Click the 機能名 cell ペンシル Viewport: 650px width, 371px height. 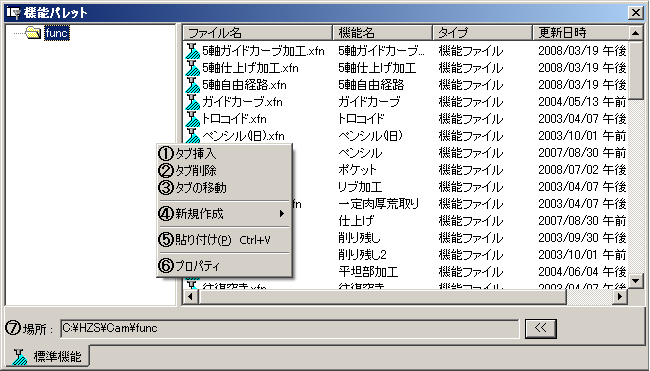coord(360,153)
